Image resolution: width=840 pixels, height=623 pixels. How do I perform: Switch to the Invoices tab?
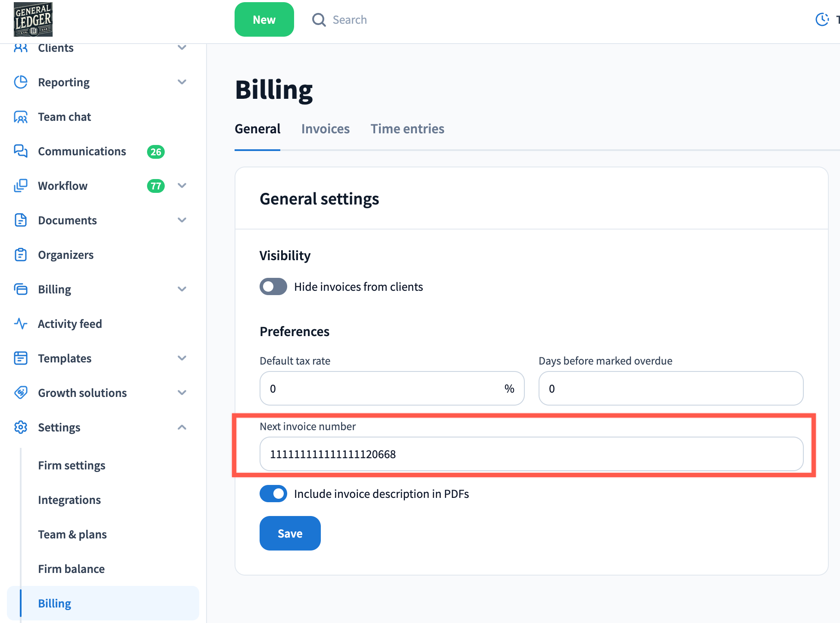click(x=325, y=129)
